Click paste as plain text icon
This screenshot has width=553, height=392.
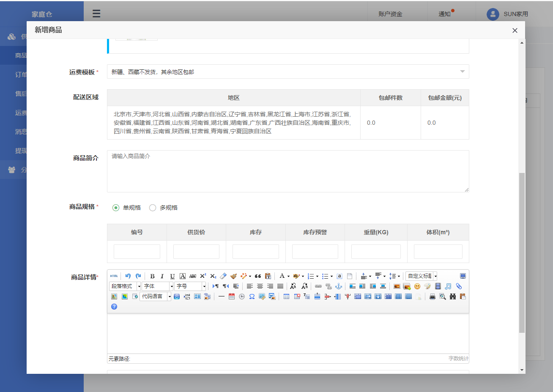(268, 276)
